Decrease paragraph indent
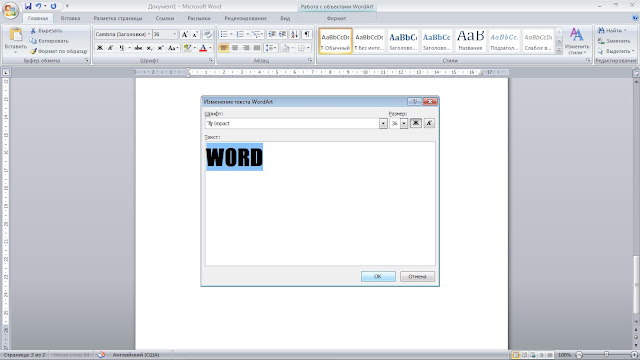The height and width of the screenshot is (360, 640). pyautogui.click(x=272, y=35)
